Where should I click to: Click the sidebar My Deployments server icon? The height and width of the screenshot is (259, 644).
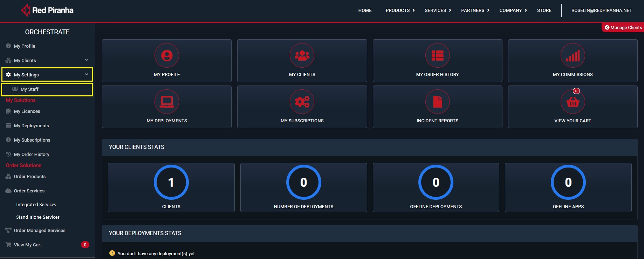coord(8,125)
